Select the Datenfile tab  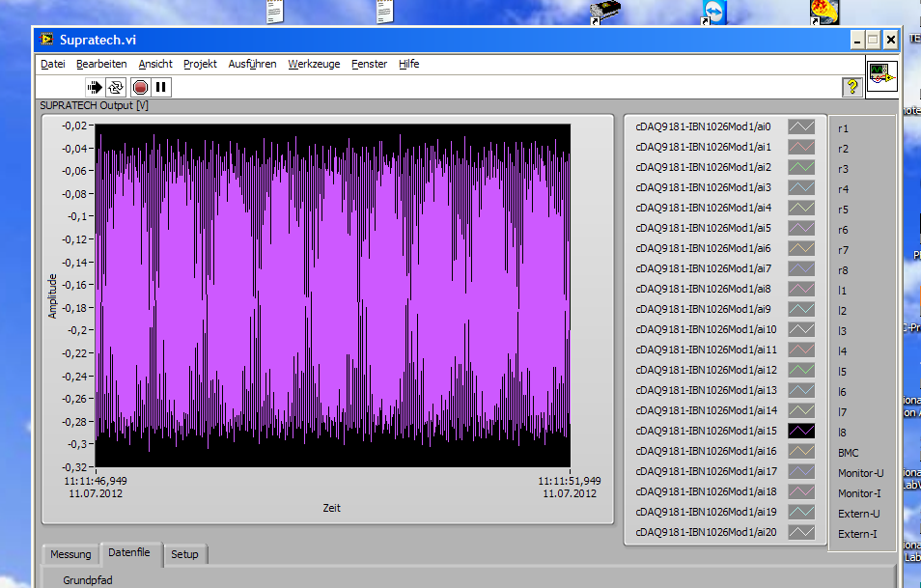coord(129,552)
